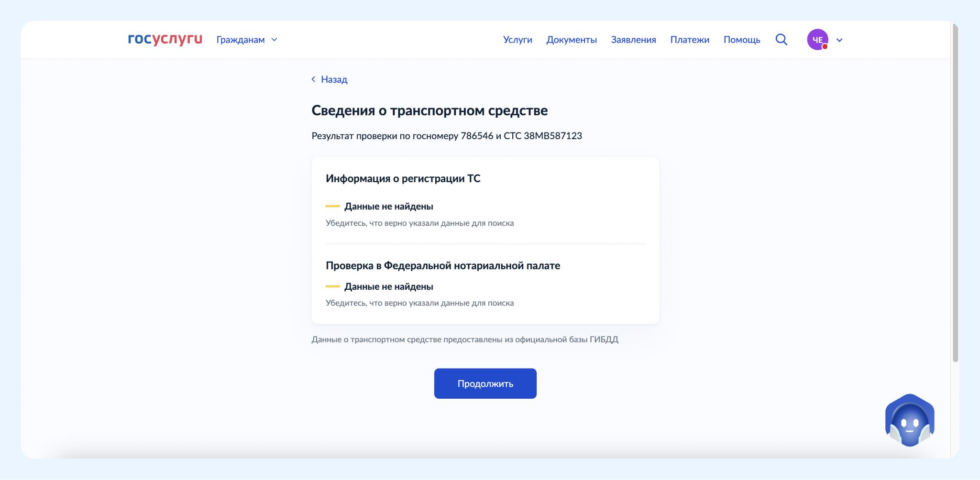Navigate to Платежи

689,40
